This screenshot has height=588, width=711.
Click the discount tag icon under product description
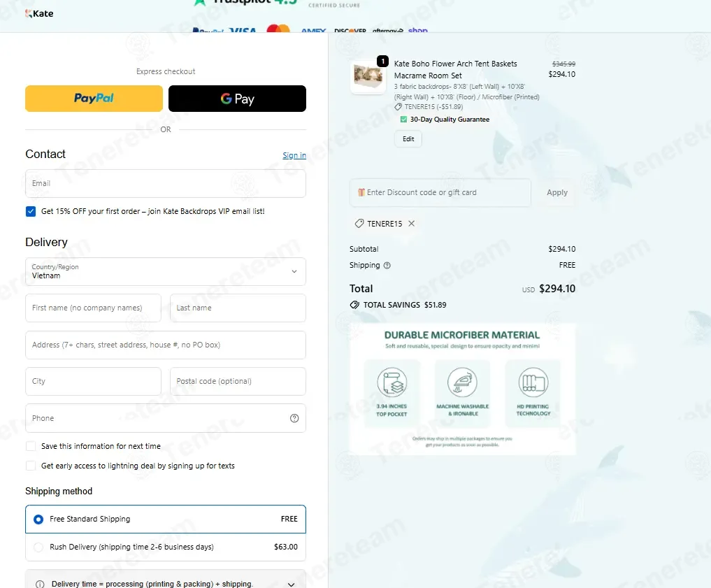[x=398, y=107]
